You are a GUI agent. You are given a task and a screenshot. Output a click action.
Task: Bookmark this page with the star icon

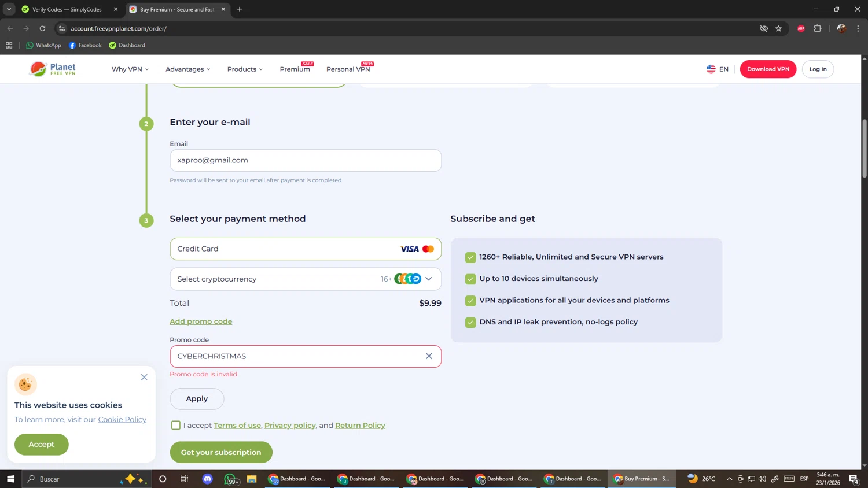[x=778, y=28]
